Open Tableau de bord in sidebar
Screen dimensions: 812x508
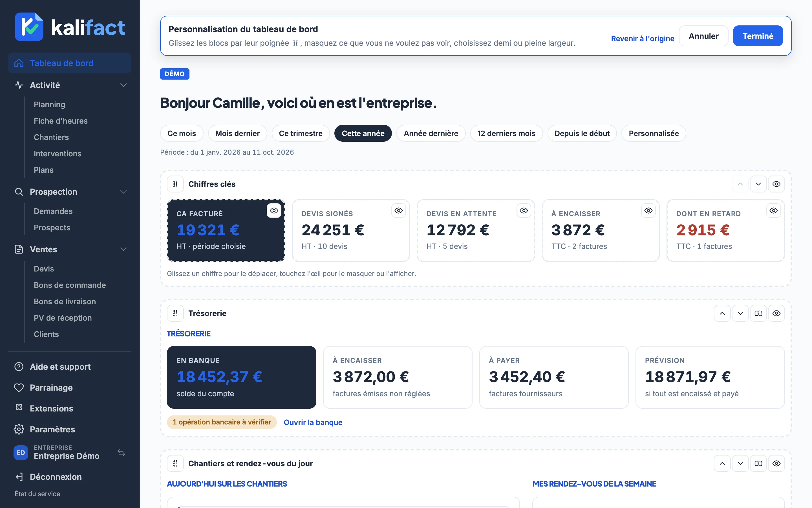[69, 63]
